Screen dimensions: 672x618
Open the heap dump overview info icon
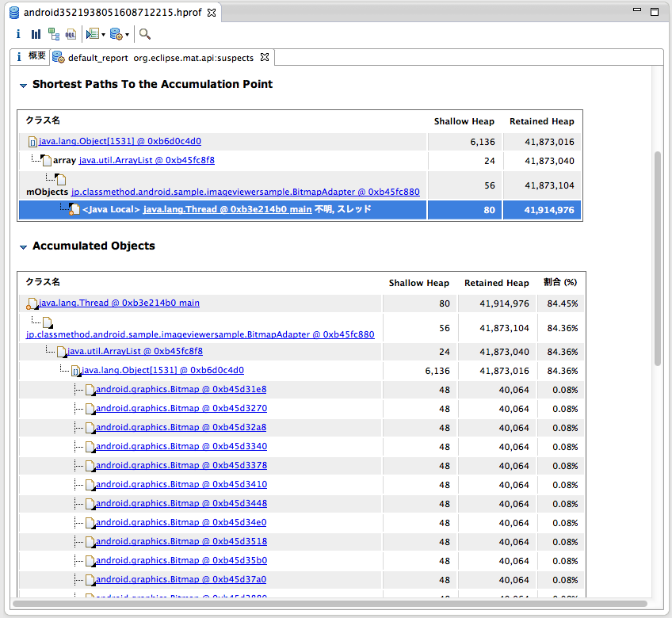18,34
